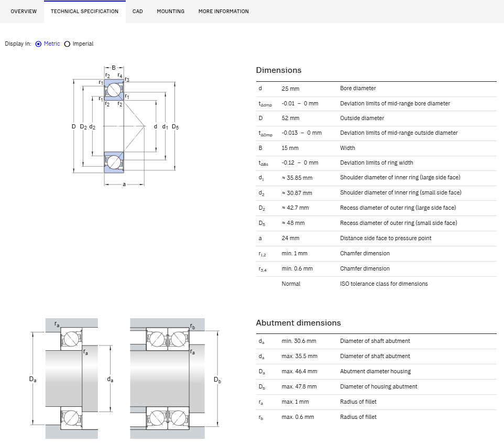Choose the Imperial display radio button
The image size is (504, 443).
[67, 44]
